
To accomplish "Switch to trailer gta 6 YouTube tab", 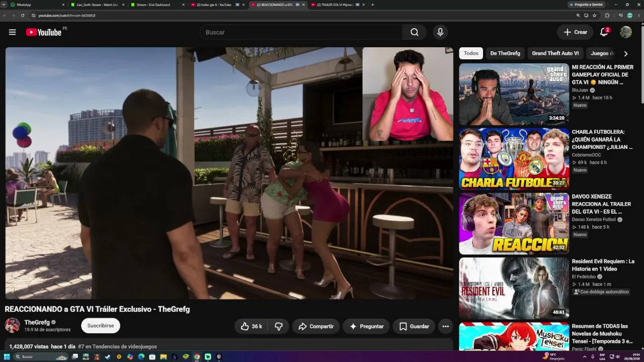I will tap(217, 5).
